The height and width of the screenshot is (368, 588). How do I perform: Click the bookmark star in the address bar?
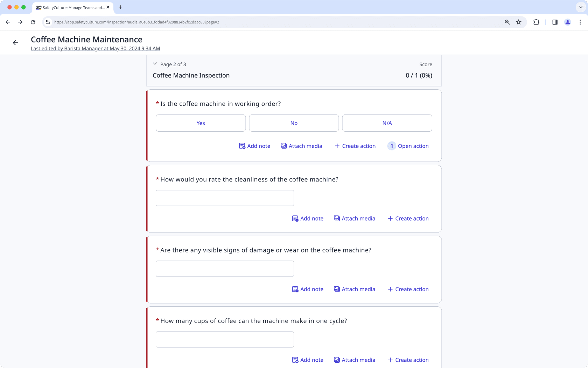(518, 22)
